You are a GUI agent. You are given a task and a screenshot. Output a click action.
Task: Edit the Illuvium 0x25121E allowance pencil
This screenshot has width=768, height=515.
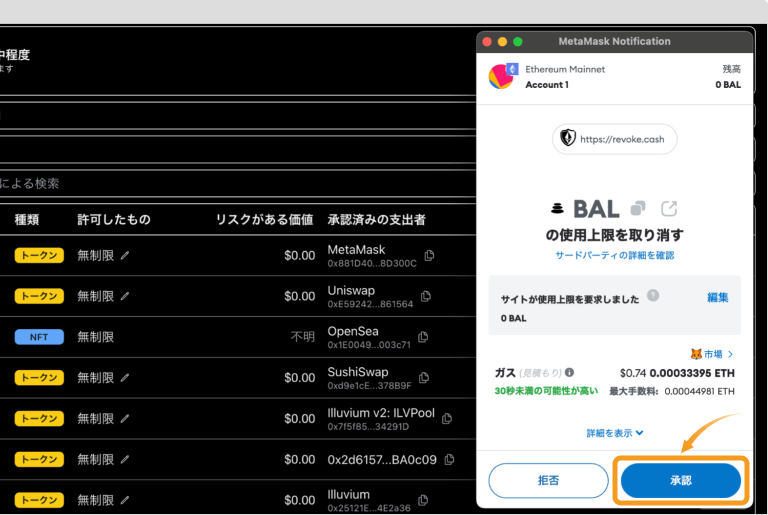click(x=125, y=500)
